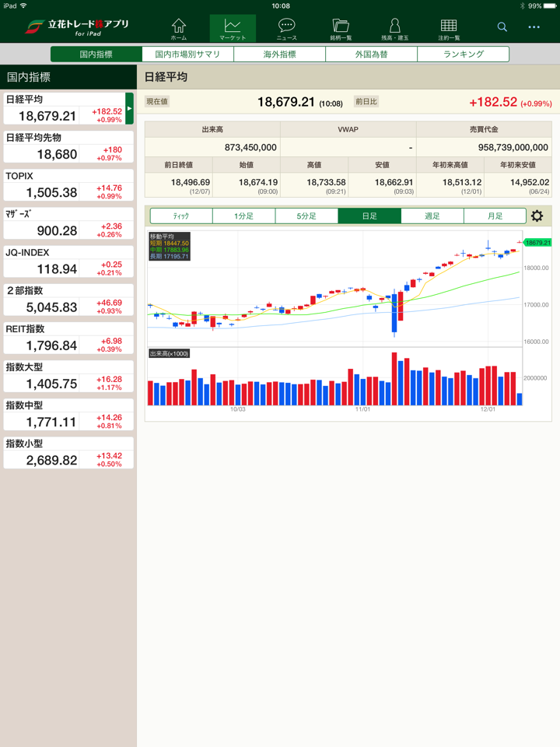Select 週足 weekly chart interval
Image resolution: width=560 pixels, height=747 pixels.
432,216
